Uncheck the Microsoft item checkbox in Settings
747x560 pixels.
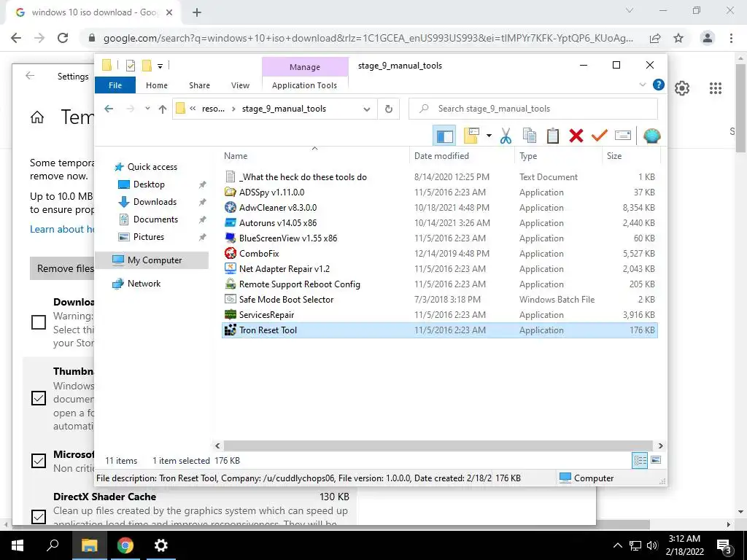click(x=39, y=461)
